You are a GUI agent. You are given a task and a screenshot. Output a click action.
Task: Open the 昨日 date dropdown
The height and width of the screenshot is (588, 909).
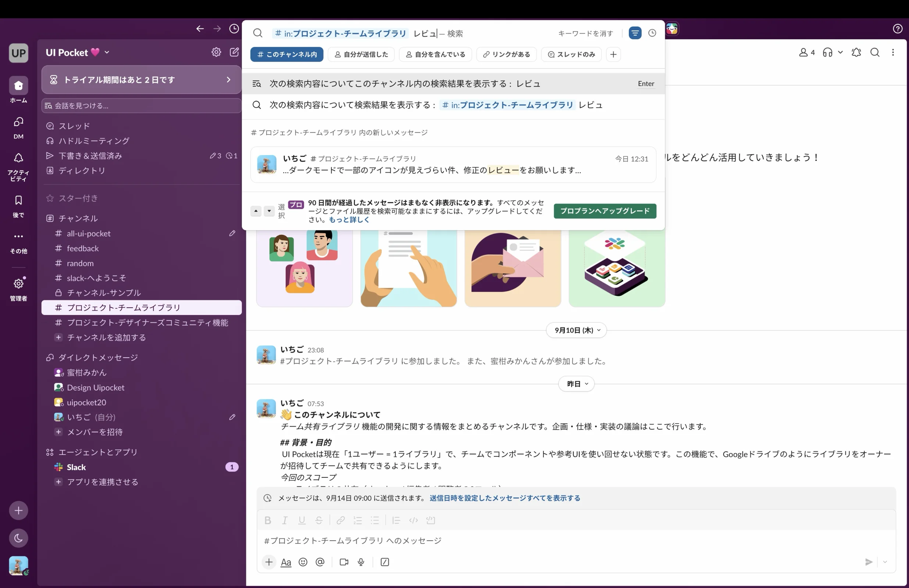click(576, 384)
